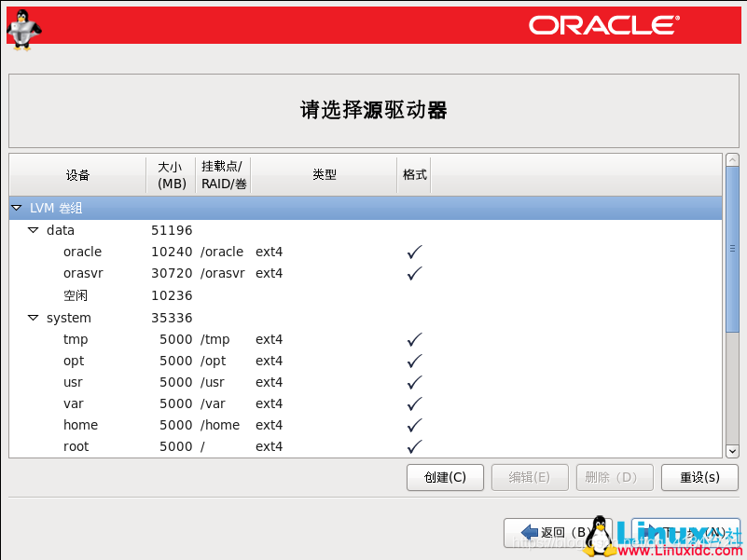Collapse the data volume group
The image size is (747, 560).
tap(33, 230)
